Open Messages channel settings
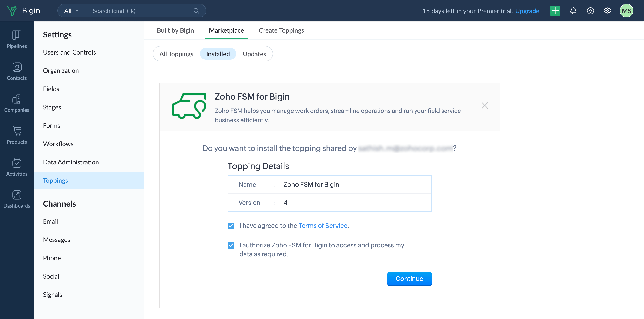 coord(57,239)
